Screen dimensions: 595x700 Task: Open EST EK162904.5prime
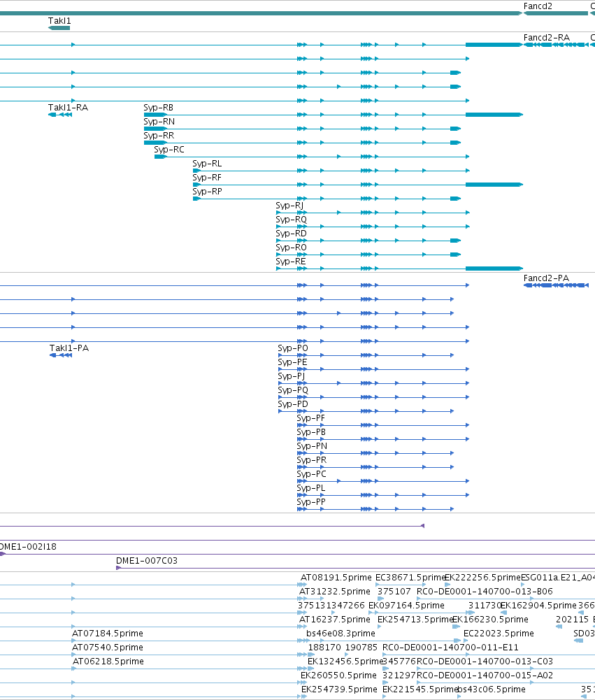click(539, 606)
